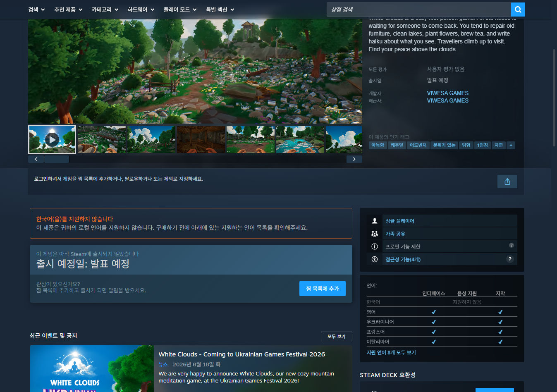This screenshot has width=557, height=392.
Task: Click the 출시 예정일: 발표 예정 heading
Action: click(83, 264)
